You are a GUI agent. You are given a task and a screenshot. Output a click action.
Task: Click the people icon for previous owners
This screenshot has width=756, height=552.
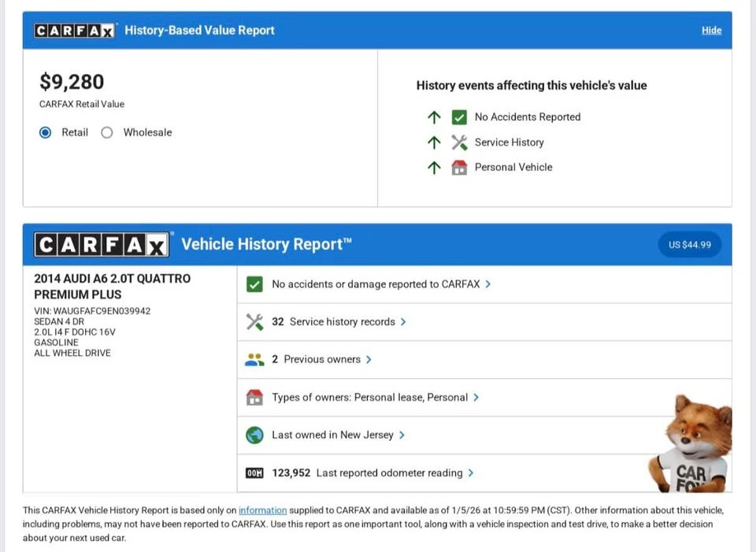(x=254, y=360)
